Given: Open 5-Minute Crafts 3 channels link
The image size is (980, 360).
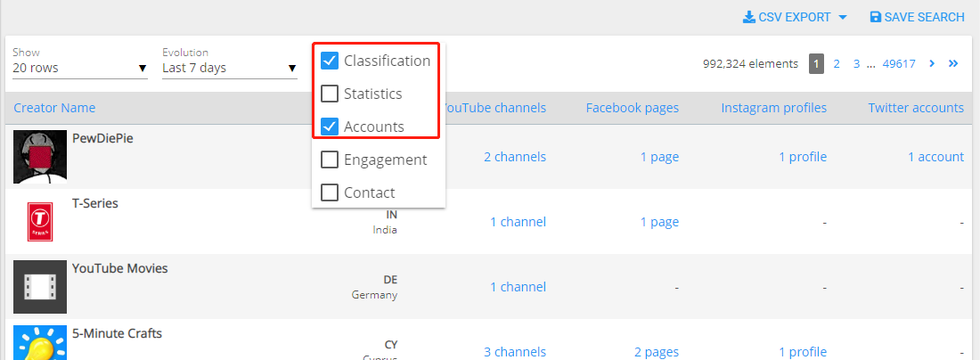Looking at the screenshot, I should coord(515,352).
